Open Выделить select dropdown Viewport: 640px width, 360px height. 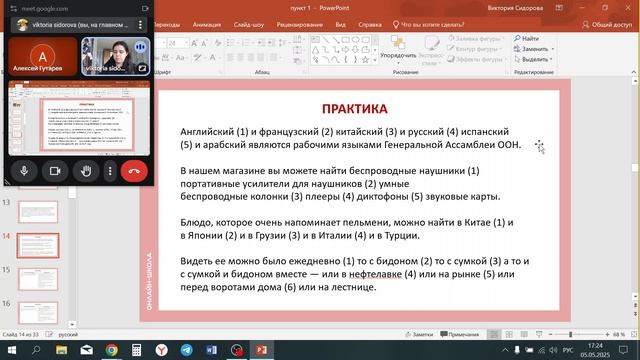click(x=533, y=59)
